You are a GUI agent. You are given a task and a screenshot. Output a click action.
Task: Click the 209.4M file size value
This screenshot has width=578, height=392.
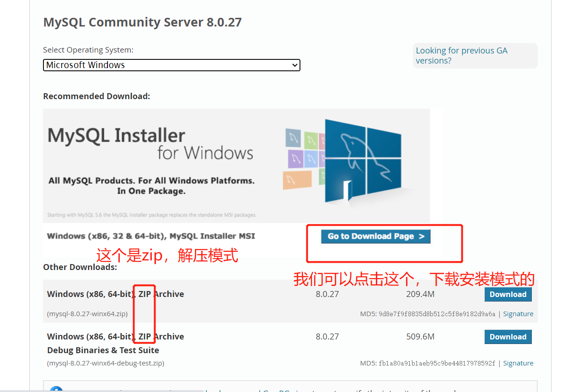420,294
